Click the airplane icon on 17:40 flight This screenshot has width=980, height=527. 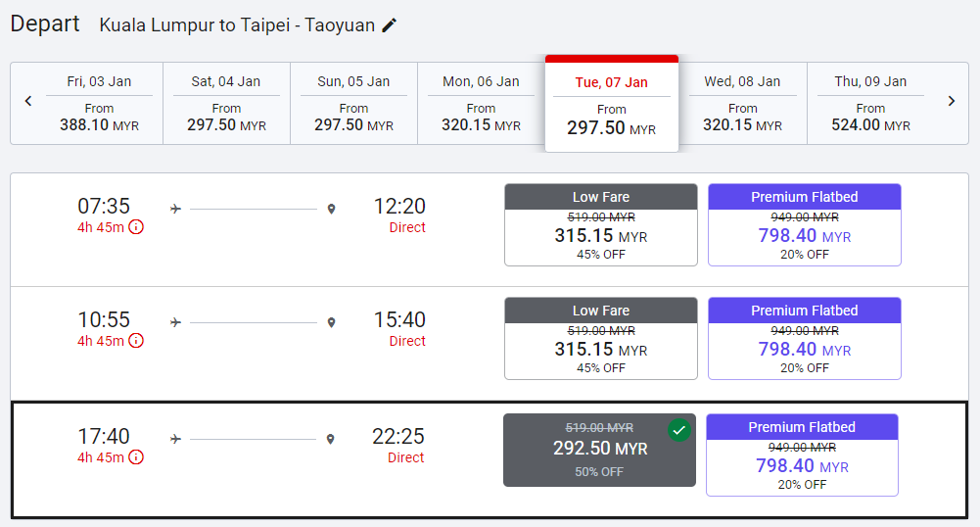pos(175,439)
